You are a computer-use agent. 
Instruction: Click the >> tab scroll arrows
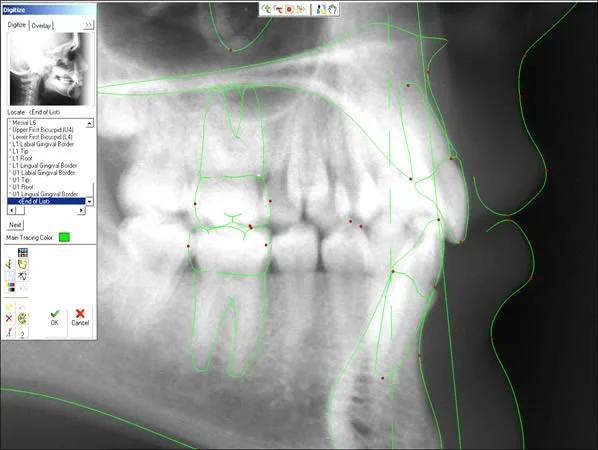(x=88, y=25)
